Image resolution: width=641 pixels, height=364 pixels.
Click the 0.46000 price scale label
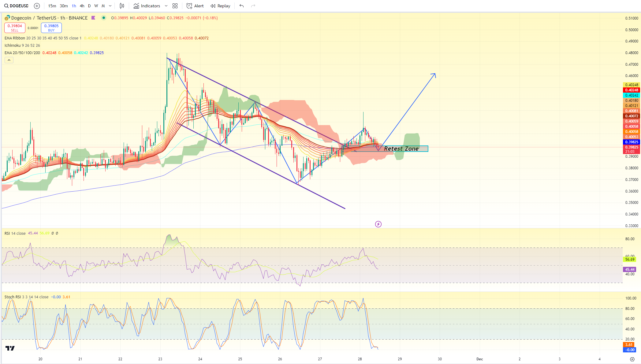click(632, 76)
